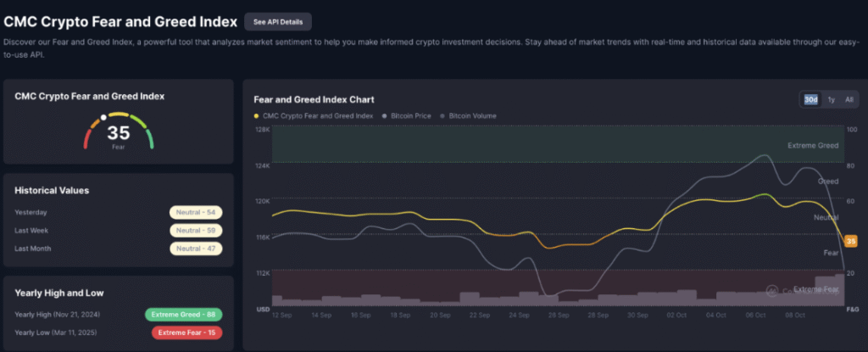868x352 pixels.
Task: Click the 02 Oct x-axis date
Action: 677,316
